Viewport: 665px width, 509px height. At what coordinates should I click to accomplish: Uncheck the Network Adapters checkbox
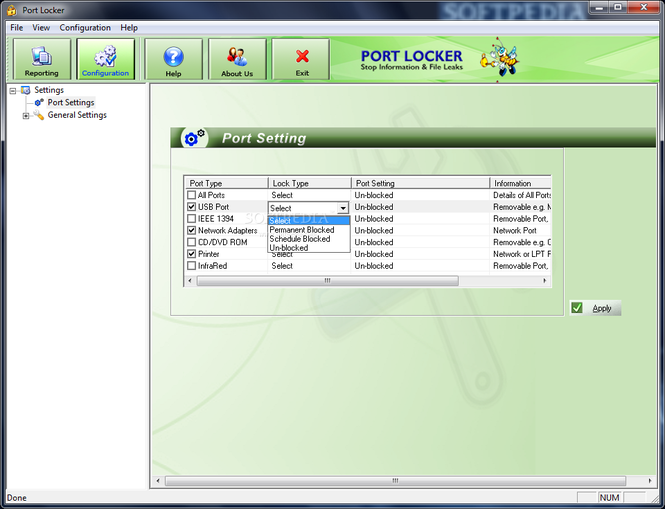192,230
